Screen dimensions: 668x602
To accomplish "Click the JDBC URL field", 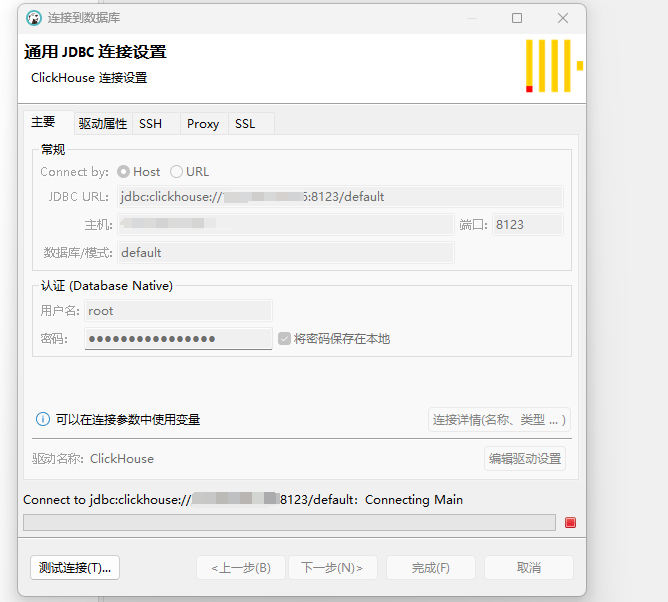I will coord(340,196).
